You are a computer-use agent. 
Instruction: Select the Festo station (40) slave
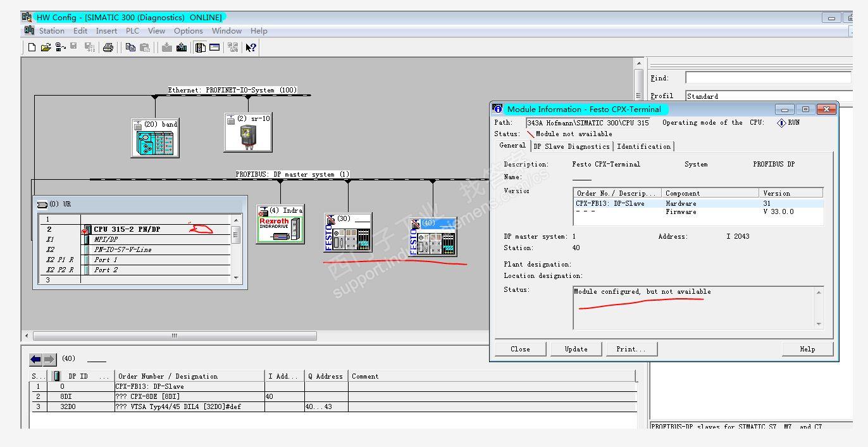[x=433, y=237]
